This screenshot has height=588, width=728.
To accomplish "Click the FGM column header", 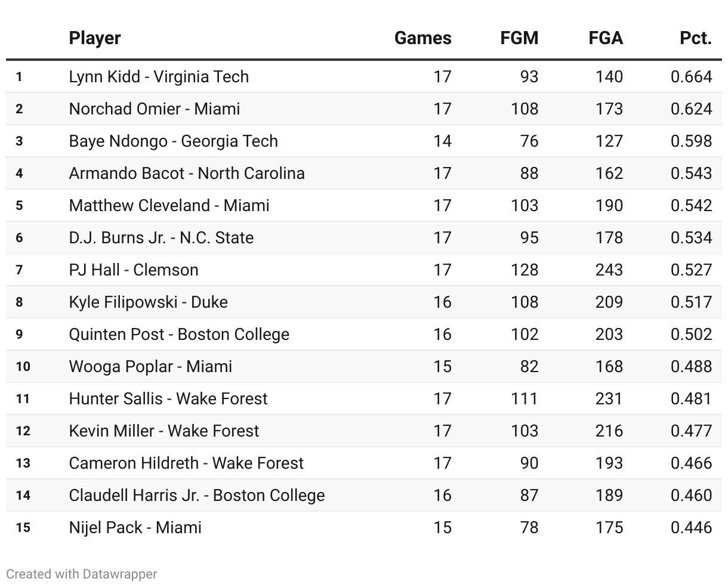I will pyautogui.click(x=519, y=38).
